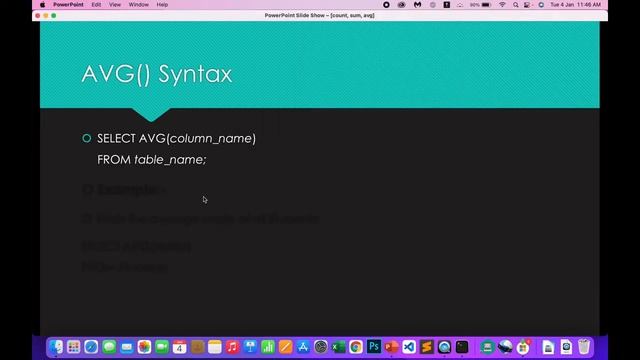Open Visual Studio Code from dock
640x360 pixels.
coord(409,347)
